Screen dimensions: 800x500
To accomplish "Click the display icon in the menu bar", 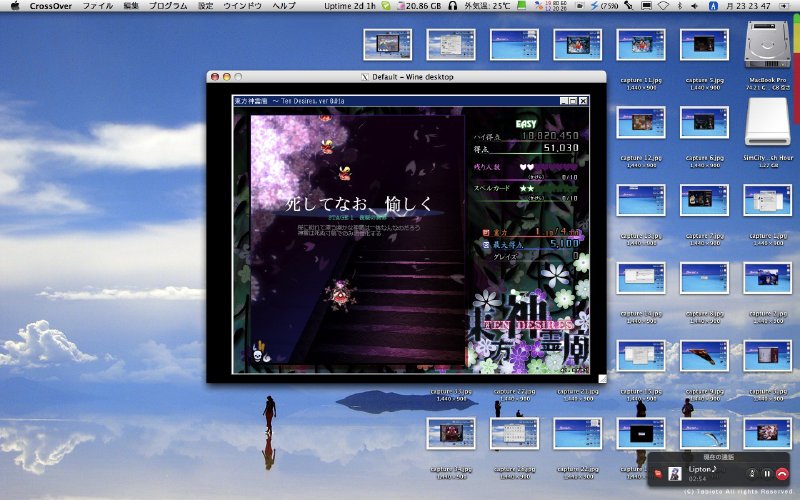I will [x=646, y=6].
